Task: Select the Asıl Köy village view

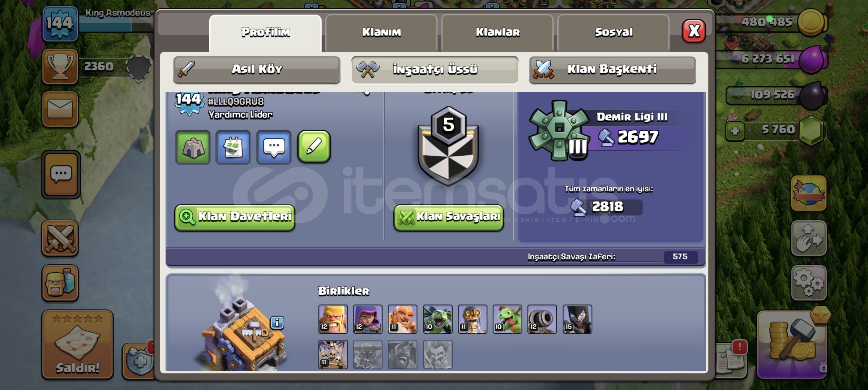Action: click(x=257, y=69)
